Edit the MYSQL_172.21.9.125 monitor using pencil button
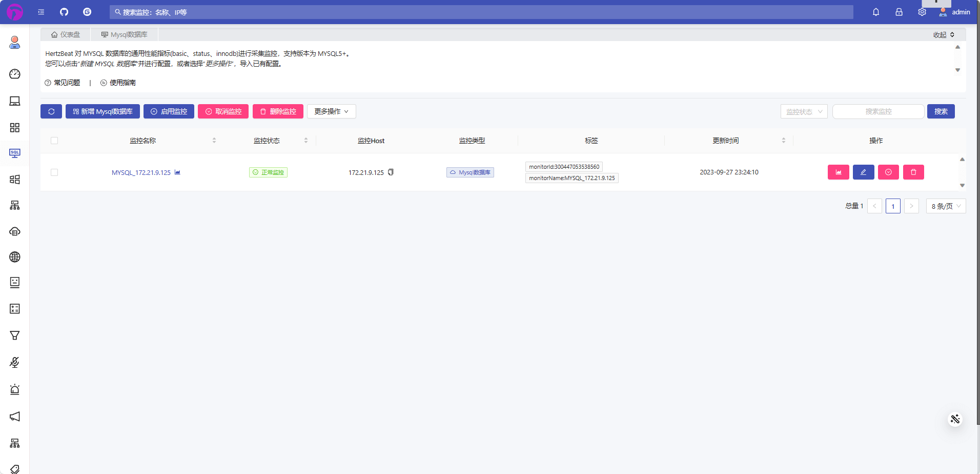The width and height of the screenshot is (980, 474). click(x=864, y=172)
